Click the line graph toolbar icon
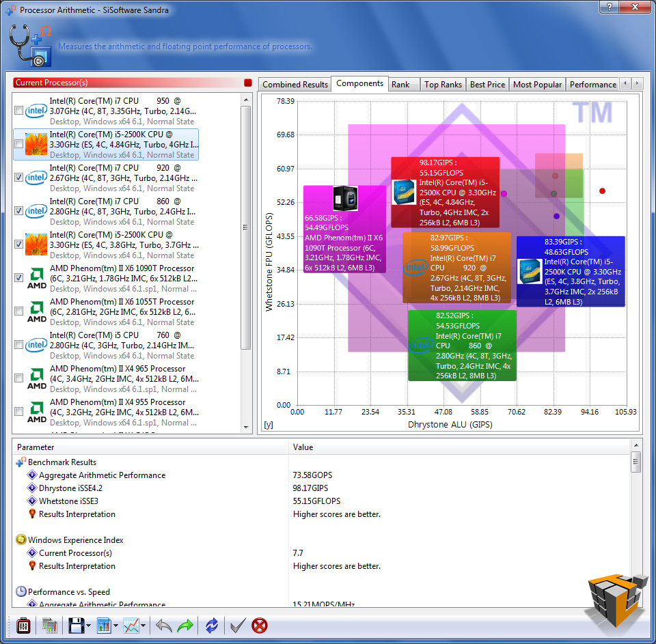Image resolution: width=656 pixels, height=644 pixels. coord(131,626)
